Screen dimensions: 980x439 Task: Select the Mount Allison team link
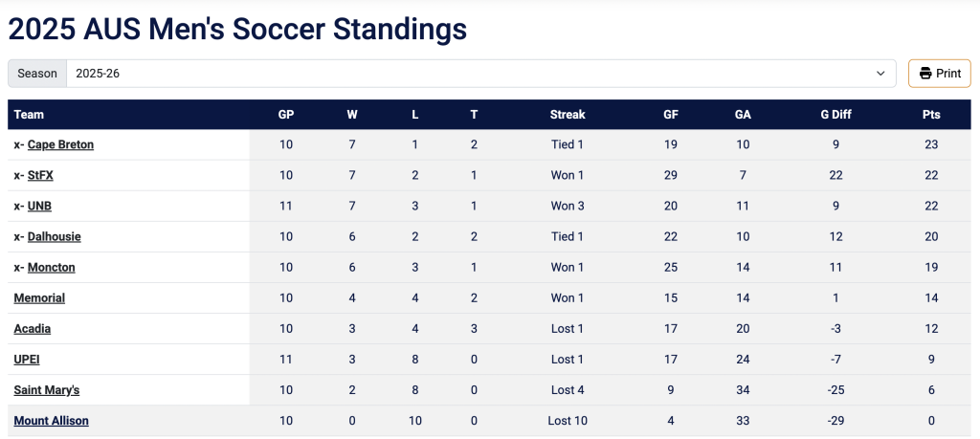pos(52,420)
